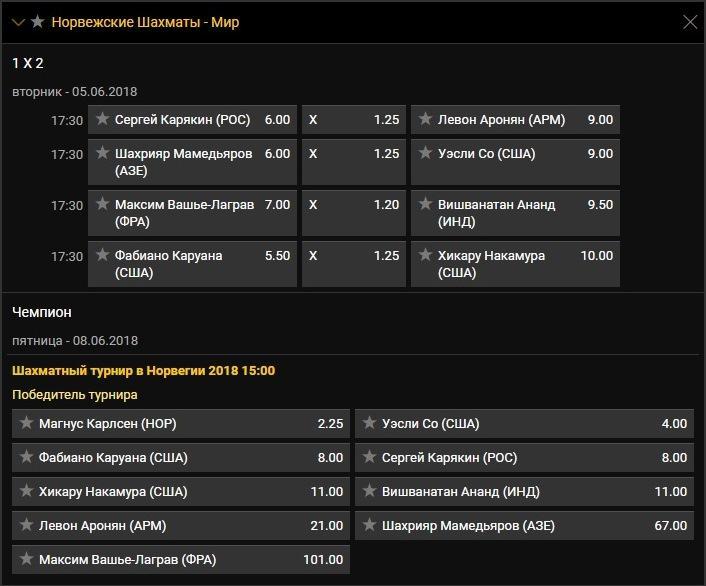Image resolution: width=706 pixels, height=586 pixels.
Task: Choose Левон Аронян tournament winner 21.00
Action: [x=181, y=526]
